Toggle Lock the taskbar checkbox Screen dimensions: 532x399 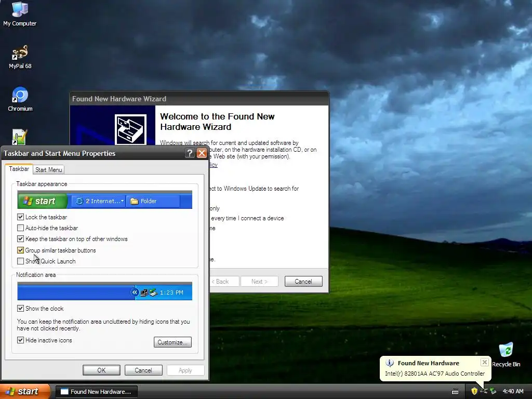click(x=20, y=217)
